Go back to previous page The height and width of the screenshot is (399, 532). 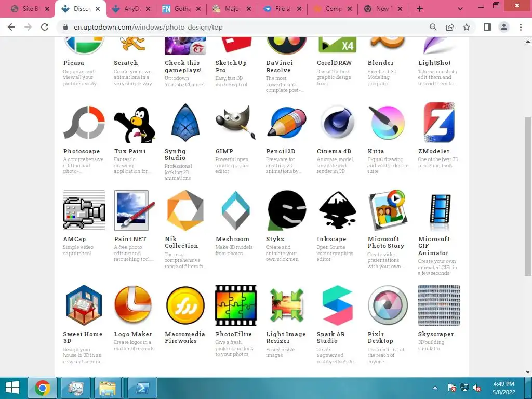tap(11, 27)
